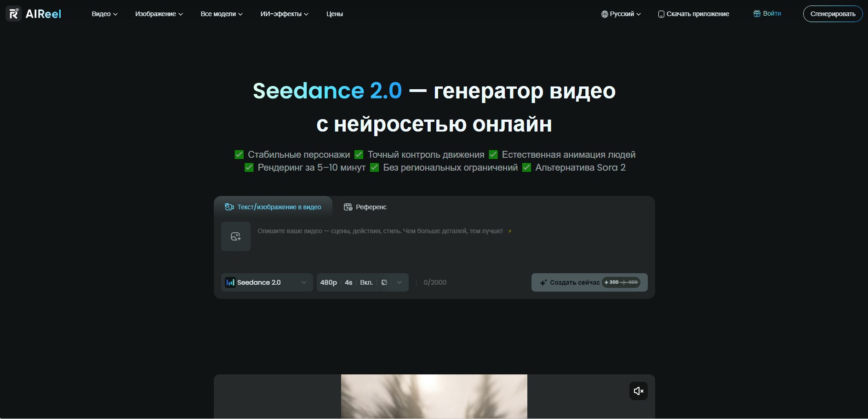Image resolution: width=868 pixels, height=419 pixels.
Task: Click the Создать сейчас button
Action: point(589,282)
